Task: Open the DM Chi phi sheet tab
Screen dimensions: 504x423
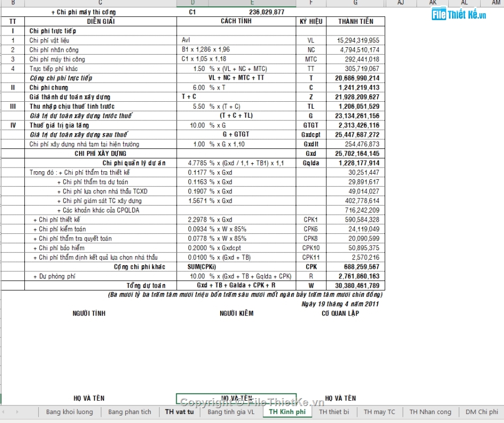Action: [482, 412]
